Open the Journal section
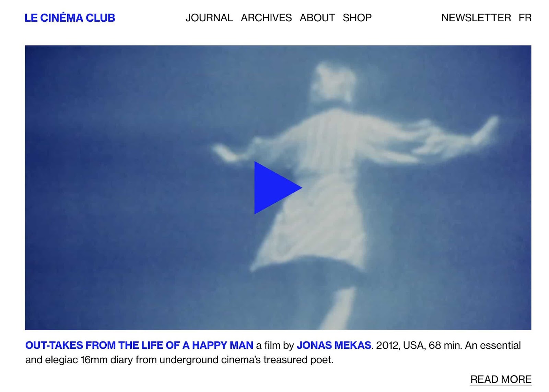Image resolution: width=549 pixels, height=392 pixels. pyautogui.click(x=209, y=18)
